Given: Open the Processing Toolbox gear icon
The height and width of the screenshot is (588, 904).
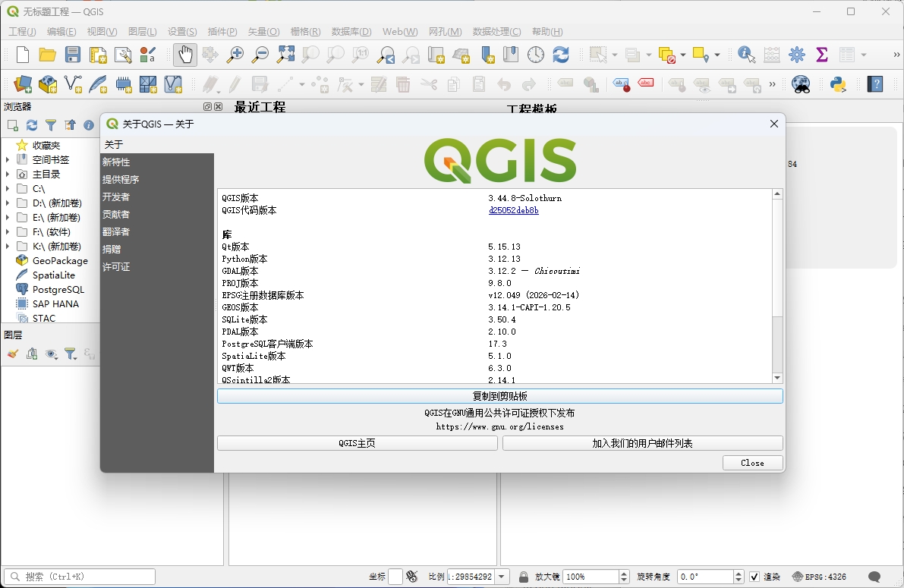Looking at the screenshot, I should [797, 55].
